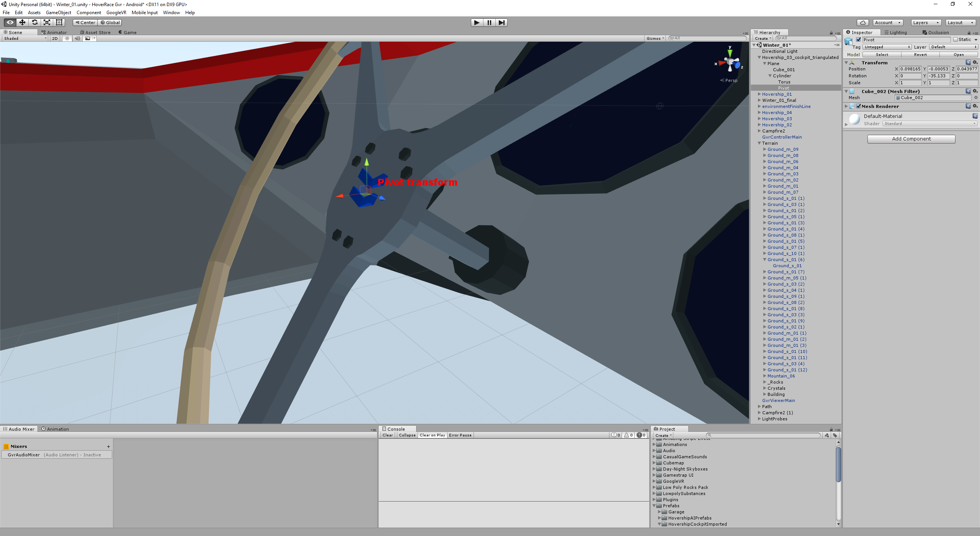Open the GameObject menu
The width and height of the screenshot is (980, 536).
pyautogui.click(x=58, y=13)
